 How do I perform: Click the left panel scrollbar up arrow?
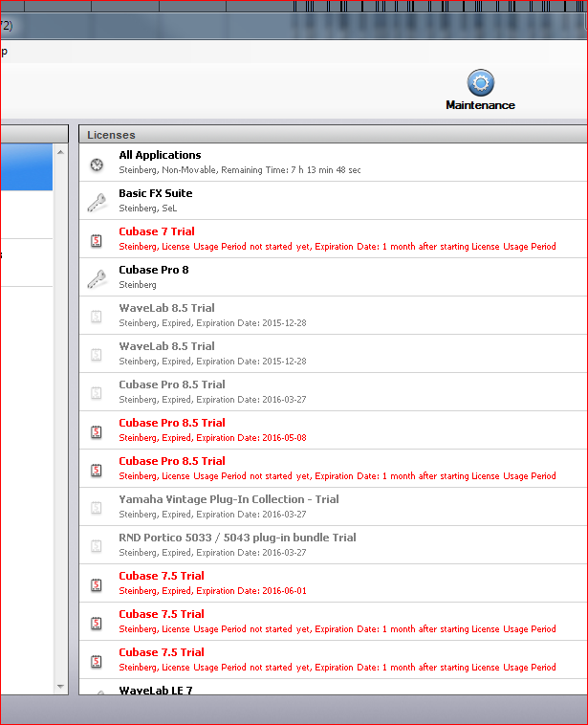pyautogui.click(x=60, y=152)
